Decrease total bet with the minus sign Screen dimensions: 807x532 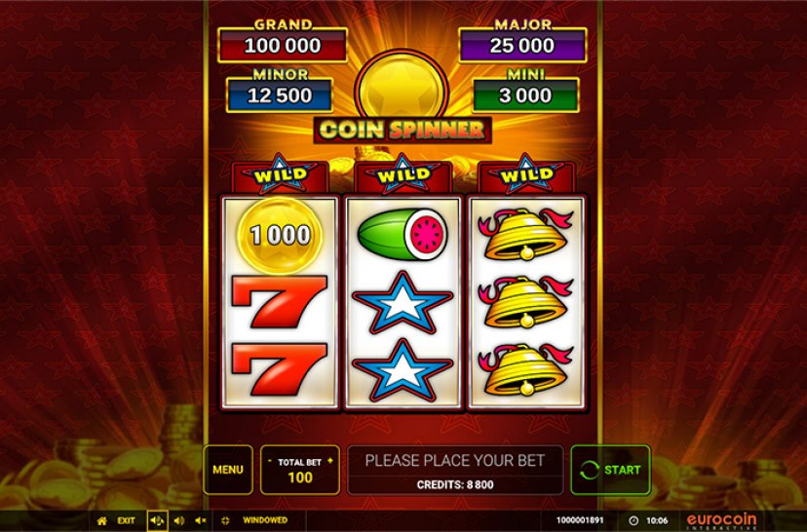coord(269,461)
